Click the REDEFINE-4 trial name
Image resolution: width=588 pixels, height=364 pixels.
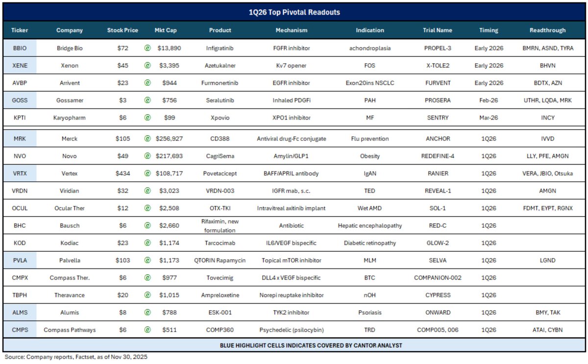coord(438,156)
